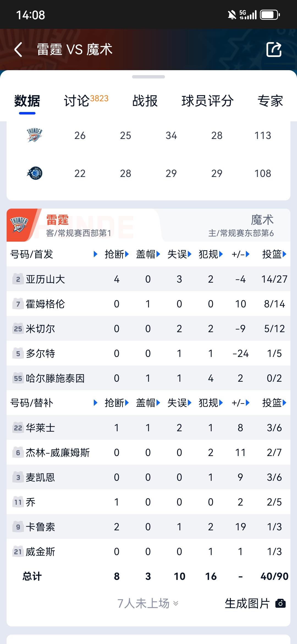The height and width of the screenshot is (644, 297).
Task: Open player 亚历山大 details
Action: click(x=45, y=279)
